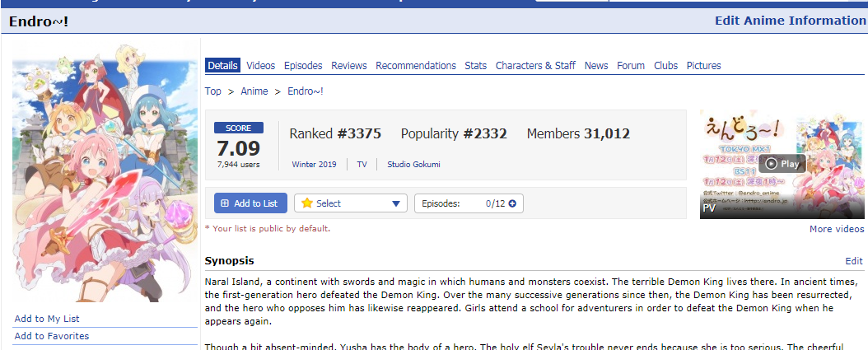Open the Winter 2019 season link
The height and width of the screenshot is (350, 868).
pos(314,165)
